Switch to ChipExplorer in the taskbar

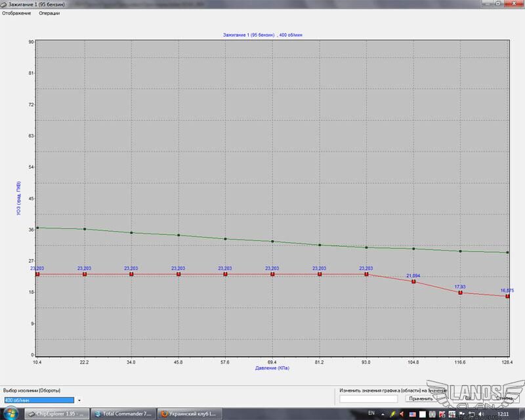point(55,414)
